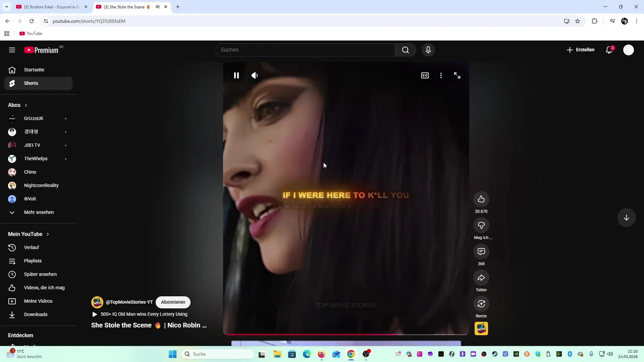Expand the Abos section chevron
Viewport: 644px width, 362px height.
point(26,105)
